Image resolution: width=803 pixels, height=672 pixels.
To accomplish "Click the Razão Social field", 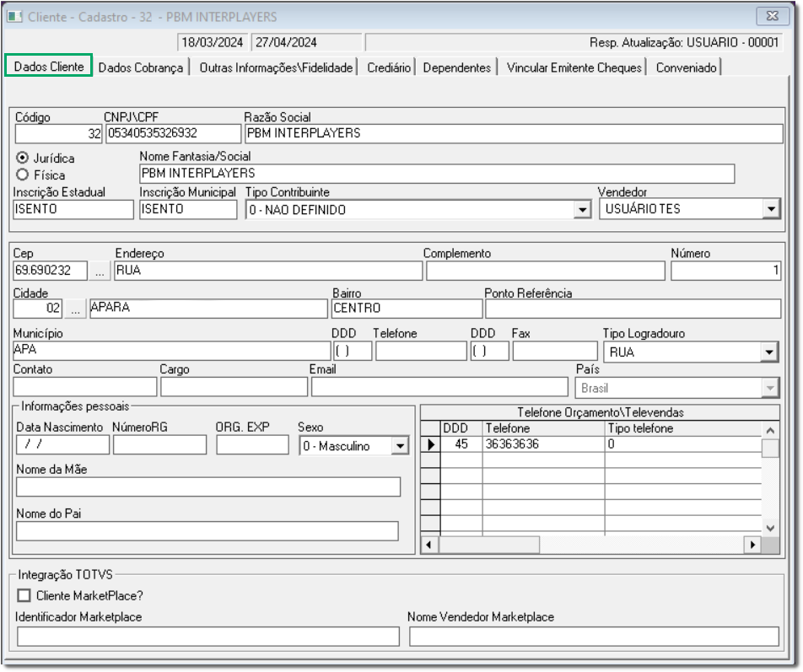I will (x=514, y=133).
